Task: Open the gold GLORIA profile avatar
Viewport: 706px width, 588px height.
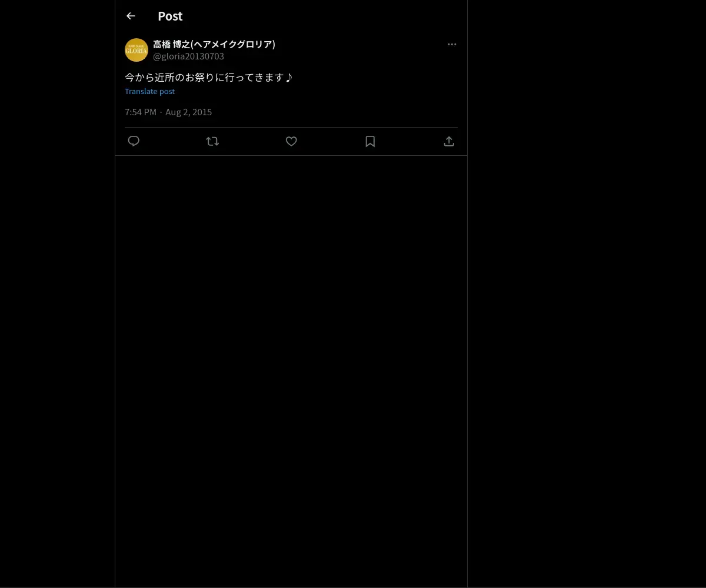Action: tap(136, 50)
